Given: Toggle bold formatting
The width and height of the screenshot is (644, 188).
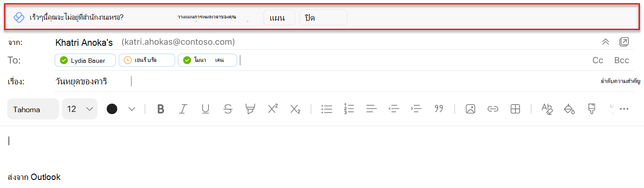Looking at the screenshot, I should click(160, 109).
